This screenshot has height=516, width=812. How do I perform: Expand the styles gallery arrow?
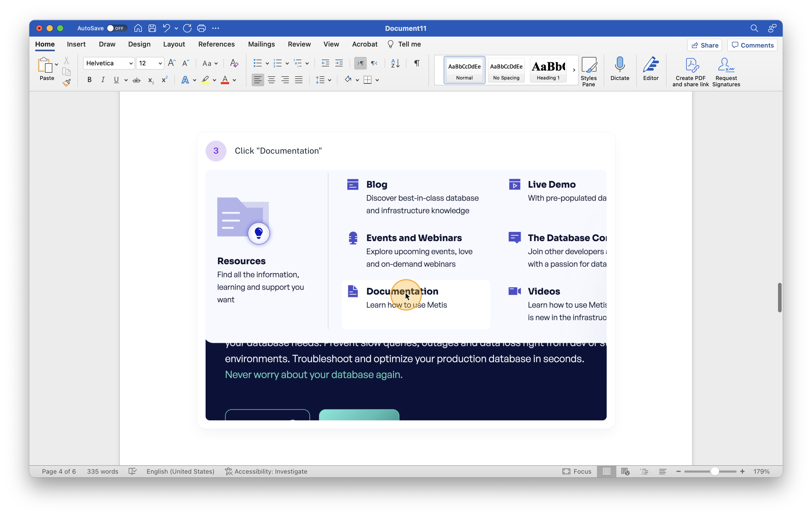click(574, 70)
